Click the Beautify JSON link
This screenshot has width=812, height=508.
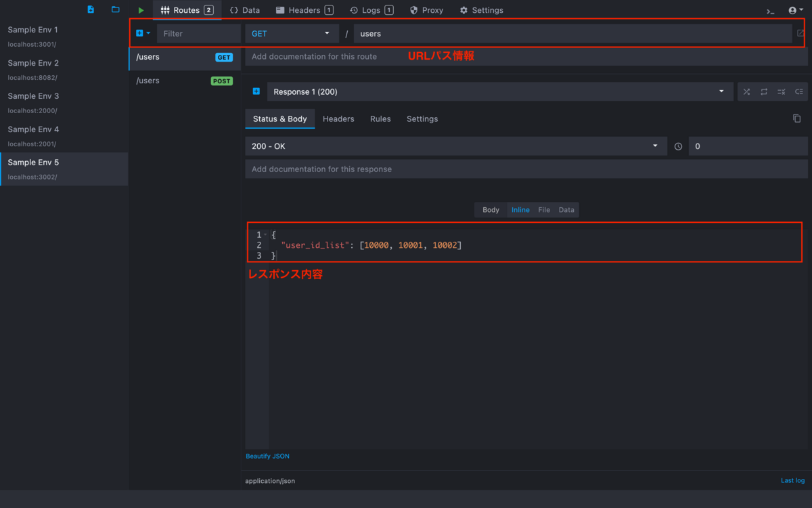[x=267, y=456]
